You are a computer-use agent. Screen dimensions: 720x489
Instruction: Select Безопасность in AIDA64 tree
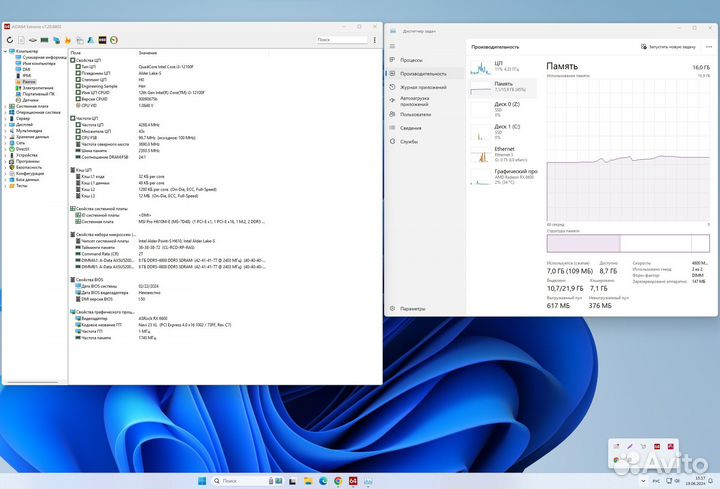coord(25,167)
